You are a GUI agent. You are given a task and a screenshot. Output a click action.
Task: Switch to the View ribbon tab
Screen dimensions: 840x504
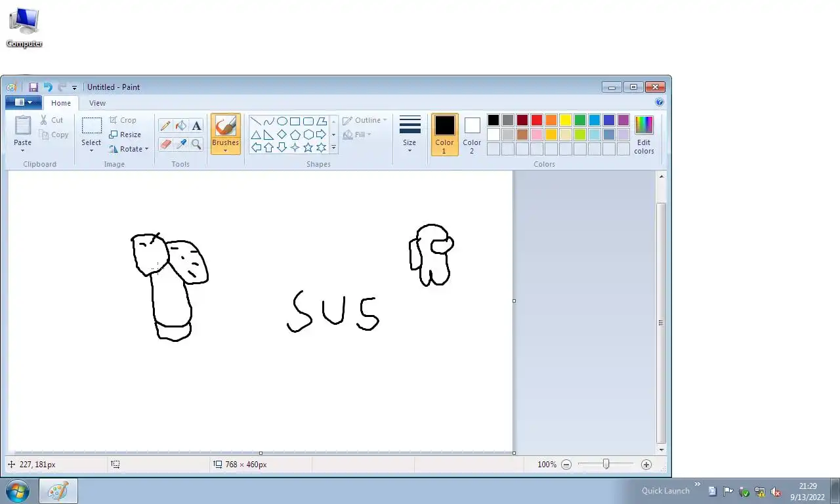coord(97,103)
